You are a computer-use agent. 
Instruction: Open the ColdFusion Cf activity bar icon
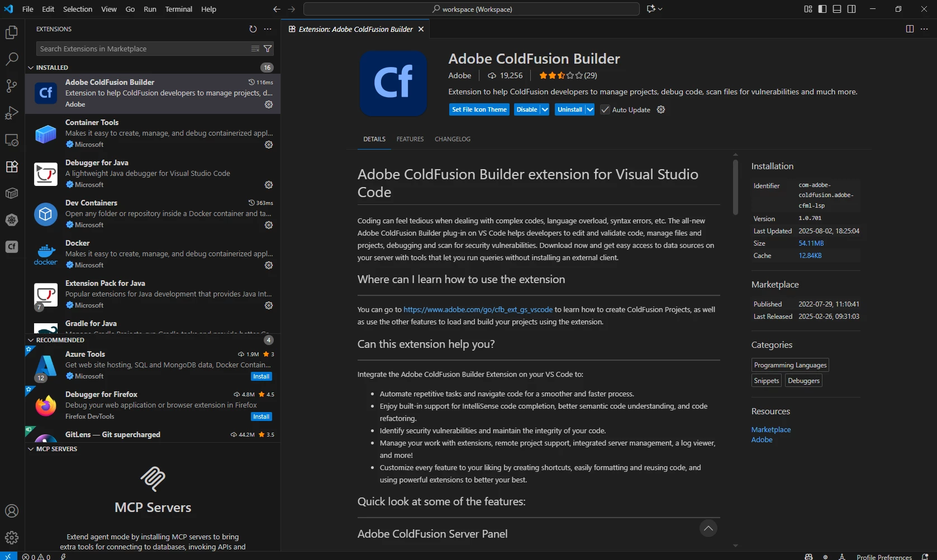[x=12, y=247]
